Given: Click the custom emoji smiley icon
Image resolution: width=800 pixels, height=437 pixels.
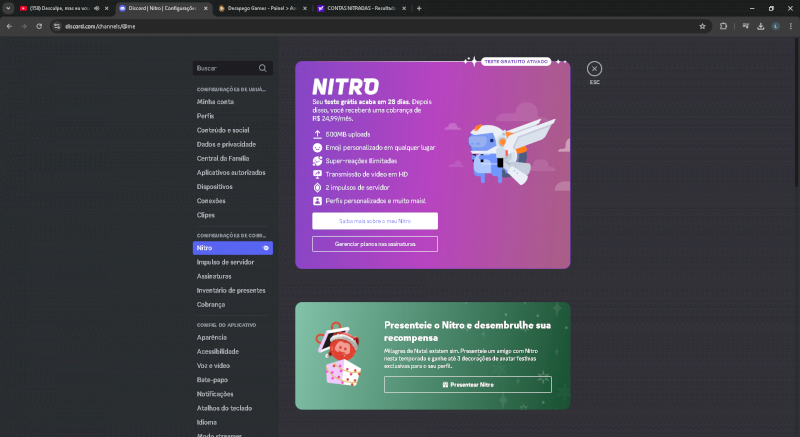Looking at the screenshot, I should coord(317,147).
